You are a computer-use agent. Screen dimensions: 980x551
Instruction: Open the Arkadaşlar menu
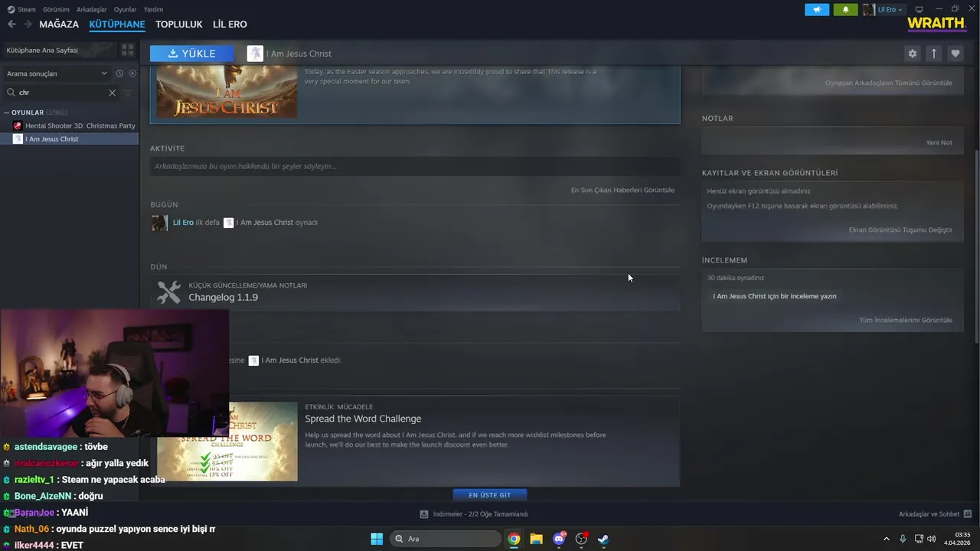[x=91, y=9]
